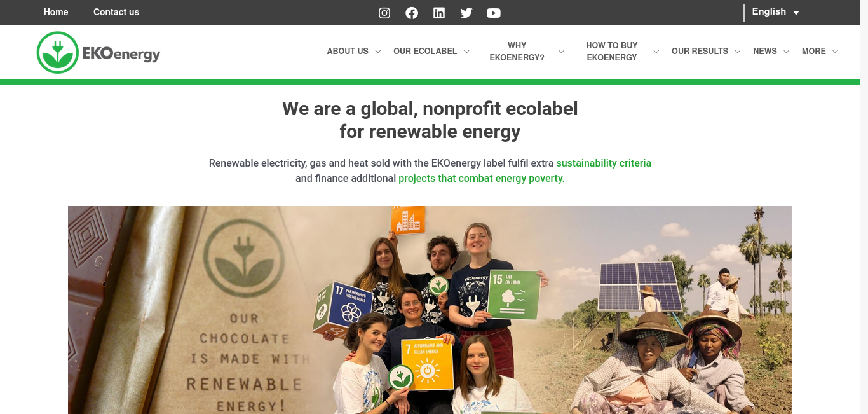
Task: Open the Twitter bird icon
Action: coord(466,13)
